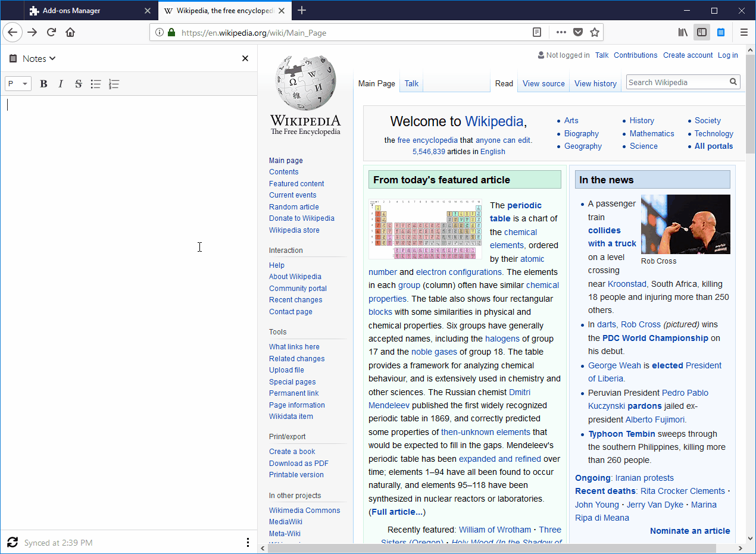Open the All portals link
The width and height of the screenshot is (756, 554).
pos(714,146)
